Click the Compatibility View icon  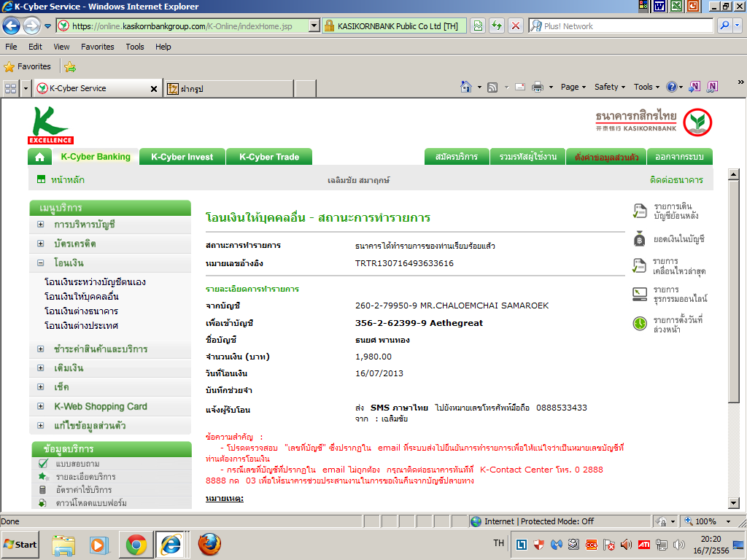tap(478, 26)
